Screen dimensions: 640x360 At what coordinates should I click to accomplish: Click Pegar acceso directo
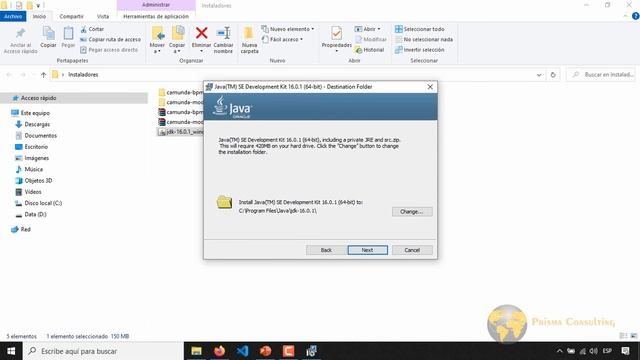(x=109, y=49)
